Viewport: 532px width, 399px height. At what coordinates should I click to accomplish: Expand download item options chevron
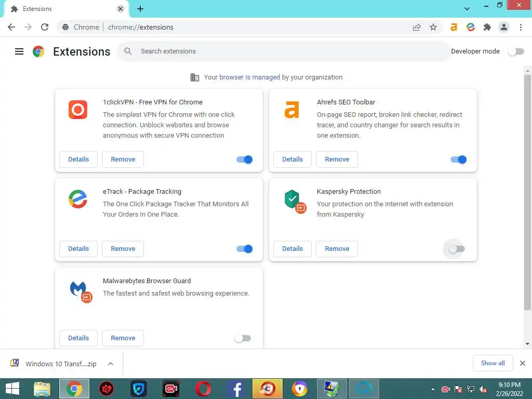[111, 364]
